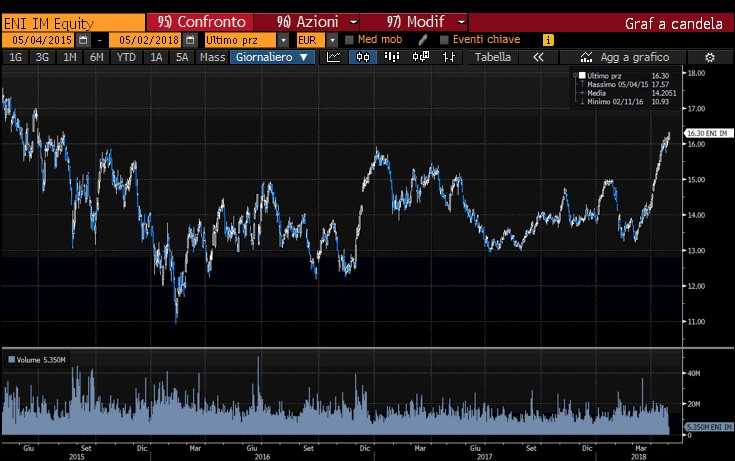Open the start date calendar picker
Image resolution: width=735 pixels, height=461 pixels.
(x=83, y=40)
